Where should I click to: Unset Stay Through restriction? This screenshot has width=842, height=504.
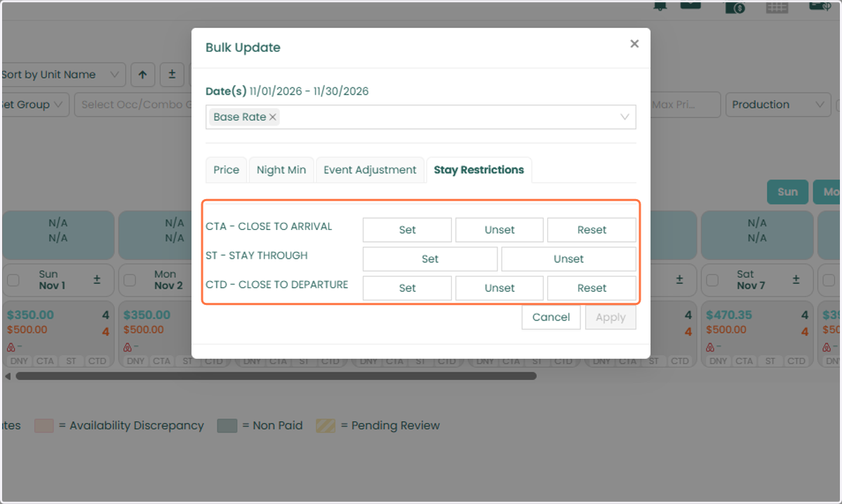[568, 259]
